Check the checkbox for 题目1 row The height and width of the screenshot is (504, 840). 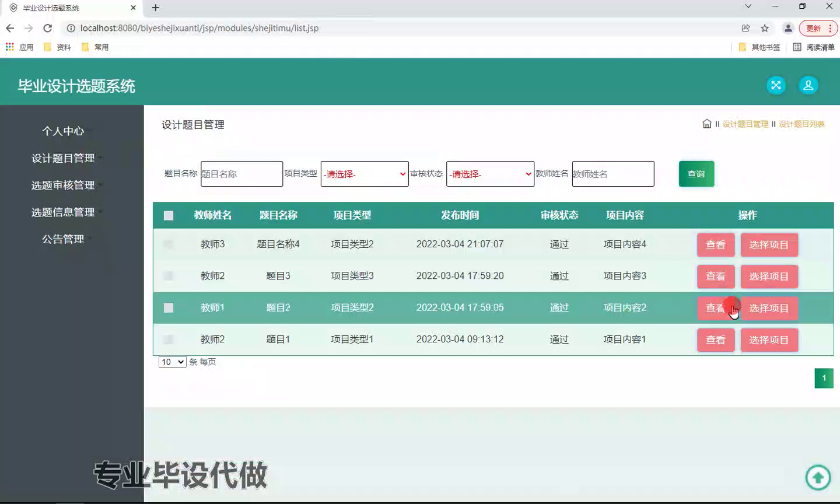(x=169, y=339)
